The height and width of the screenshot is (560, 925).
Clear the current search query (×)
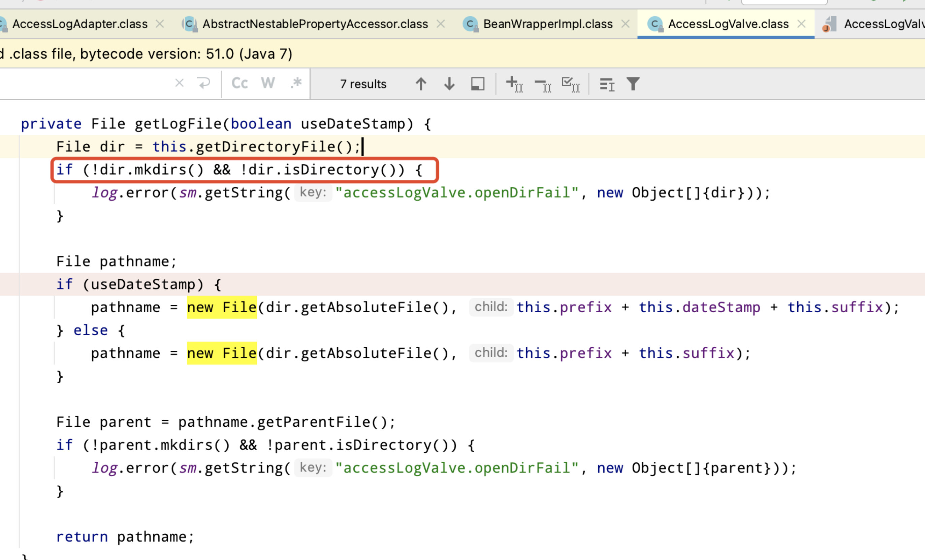(179, 84)
